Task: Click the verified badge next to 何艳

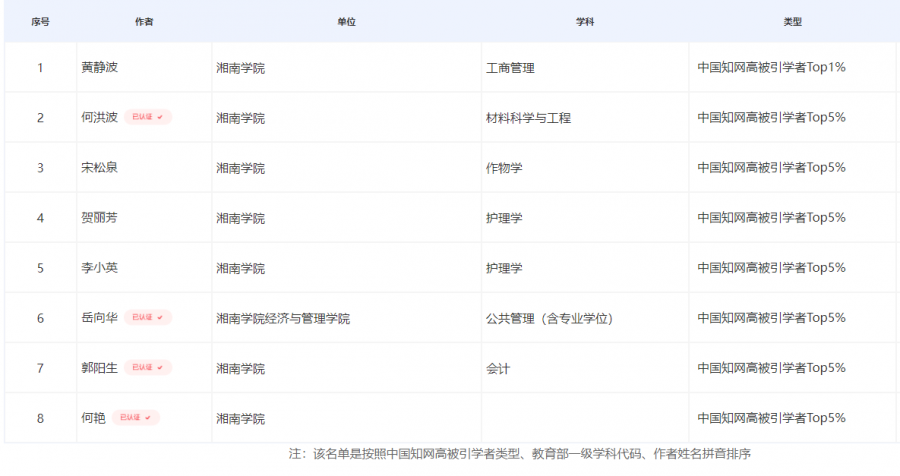Action: 136,418
